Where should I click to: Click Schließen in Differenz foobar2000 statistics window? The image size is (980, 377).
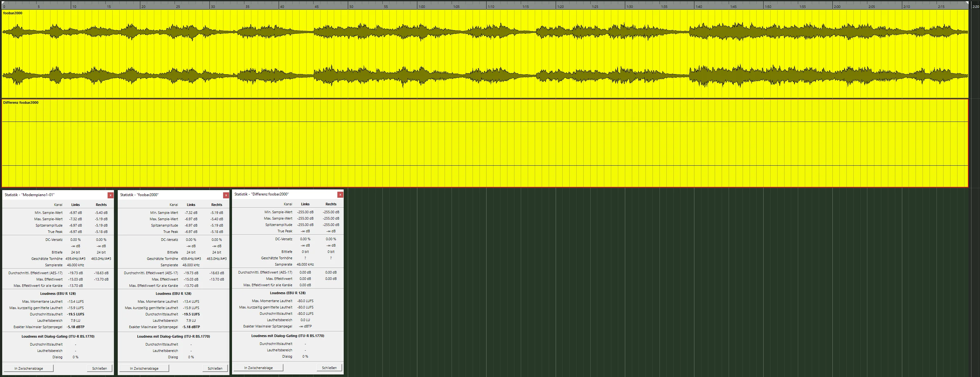[x=329, y=367]
